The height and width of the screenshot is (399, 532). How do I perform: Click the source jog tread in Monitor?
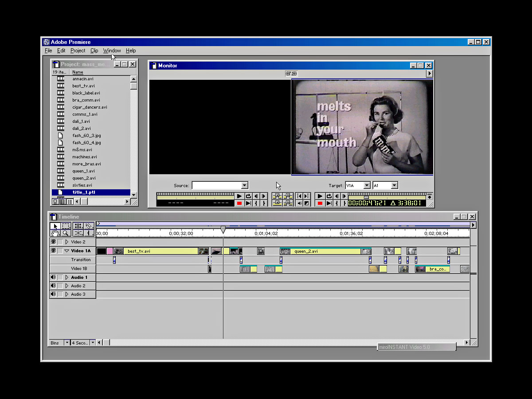196,194
